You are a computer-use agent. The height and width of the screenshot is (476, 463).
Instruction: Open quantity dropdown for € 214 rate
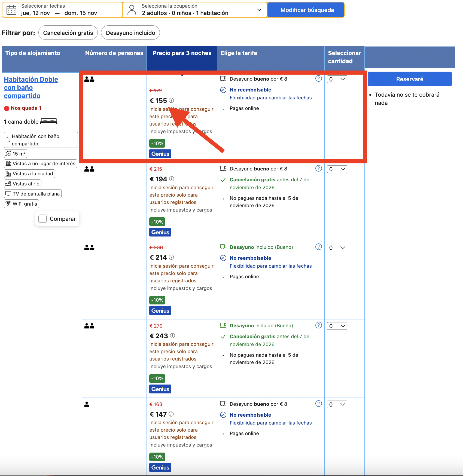coord(337,248)
